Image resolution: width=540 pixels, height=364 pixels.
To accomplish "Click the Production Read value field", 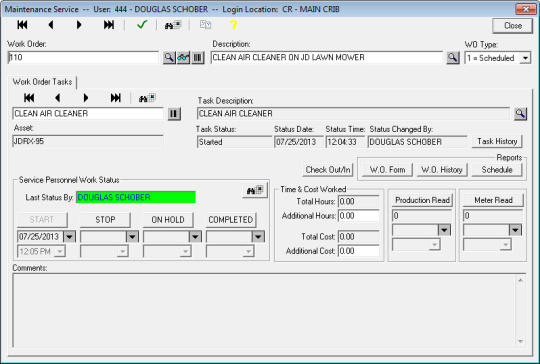I will pos(422,216).
